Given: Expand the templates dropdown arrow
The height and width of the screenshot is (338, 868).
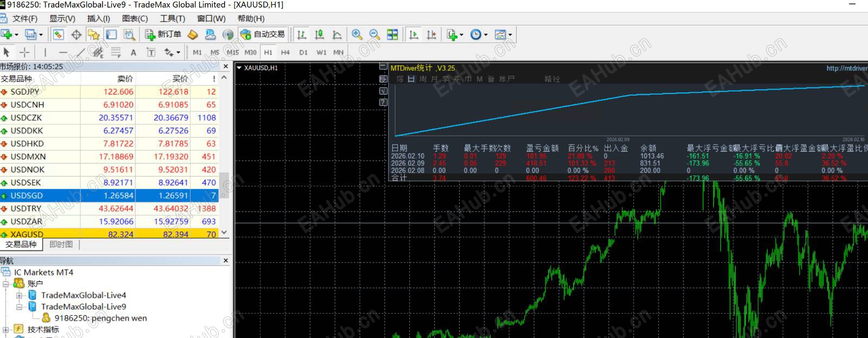Looking at the screenshot, I should (510, 35).
